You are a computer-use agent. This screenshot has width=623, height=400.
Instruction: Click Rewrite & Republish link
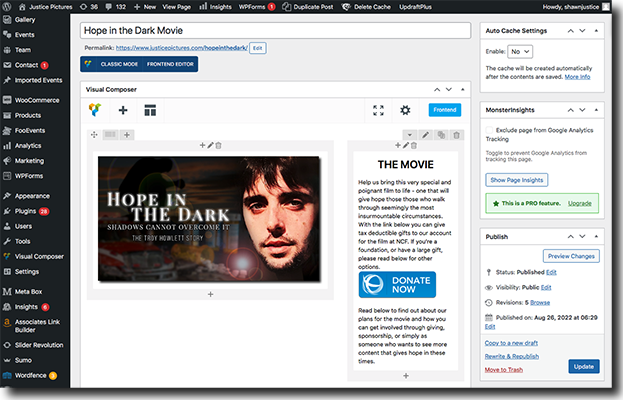click(512, 356)
